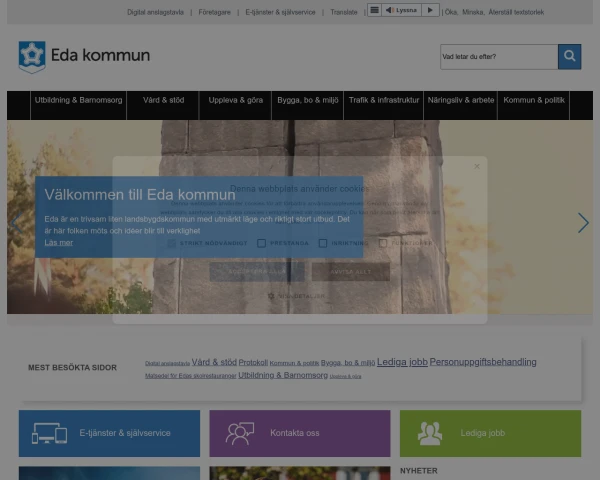
Task: Click the Läs mer link in welcome banner
Action: pyautogui.click(x=59, y=243)
